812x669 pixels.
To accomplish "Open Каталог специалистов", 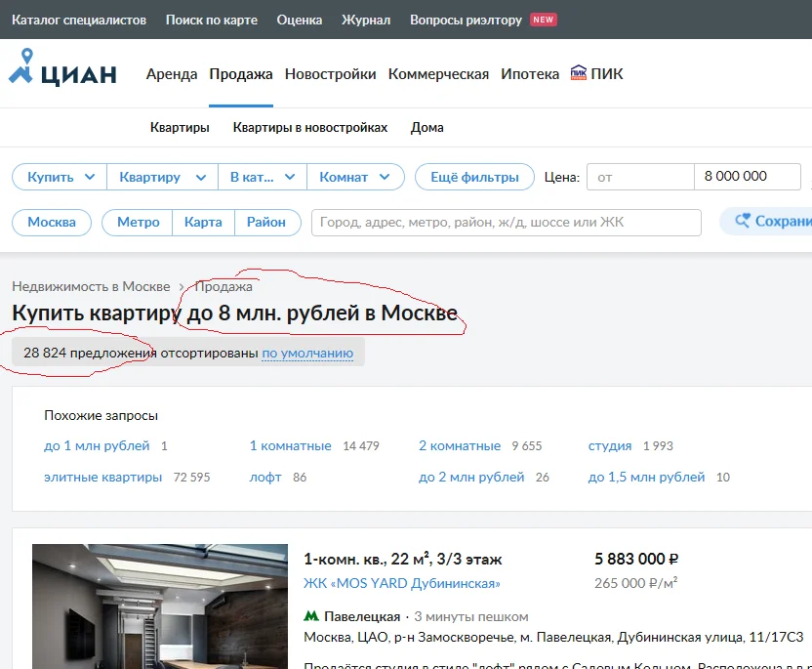I will click(79, 20).
